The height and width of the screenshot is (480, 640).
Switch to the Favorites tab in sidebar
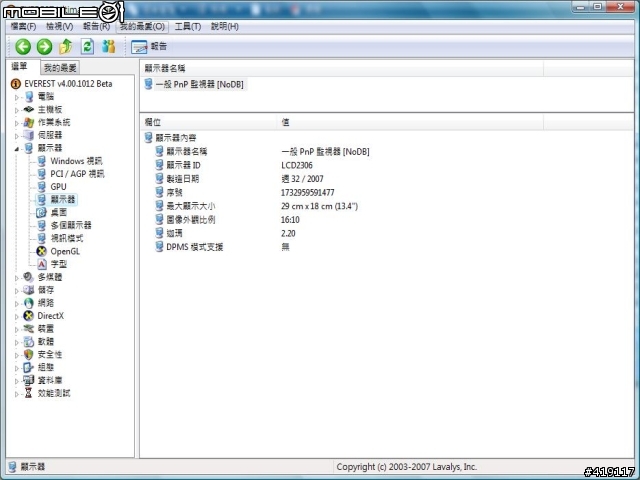60,68
